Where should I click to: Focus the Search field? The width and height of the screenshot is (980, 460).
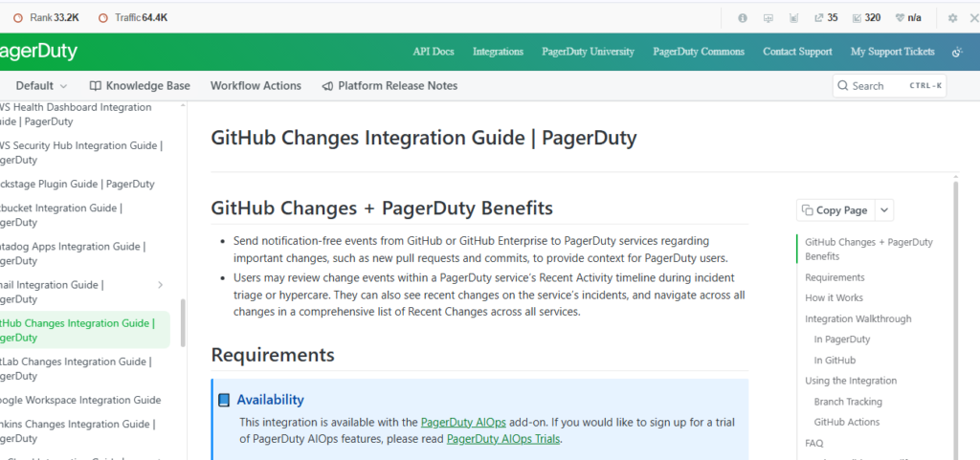pyautogui.click(x=889, y=85)
